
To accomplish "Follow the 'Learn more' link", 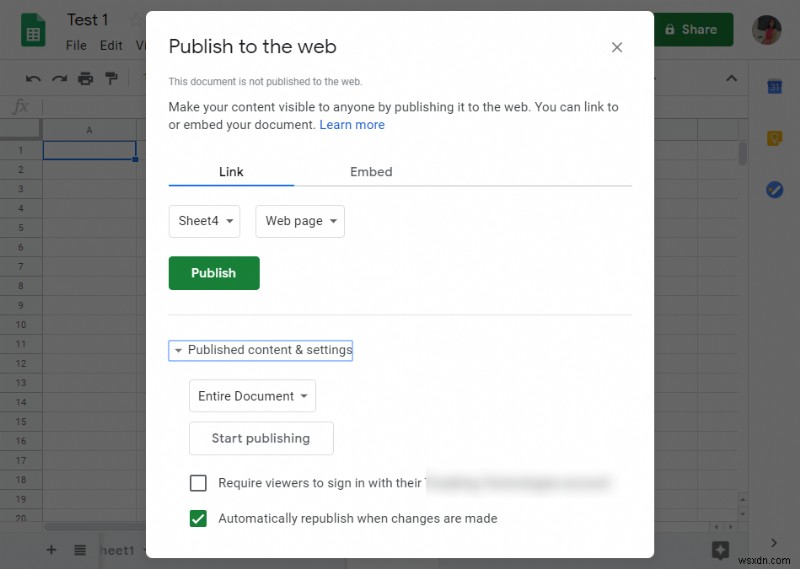I will (352, 125).
